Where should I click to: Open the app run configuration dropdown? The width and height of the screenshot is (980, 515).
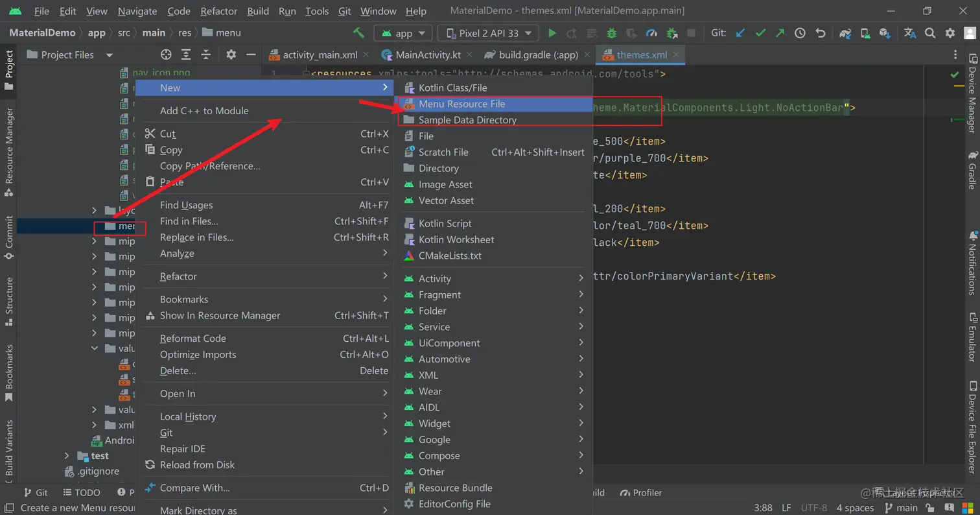(403, 33)
